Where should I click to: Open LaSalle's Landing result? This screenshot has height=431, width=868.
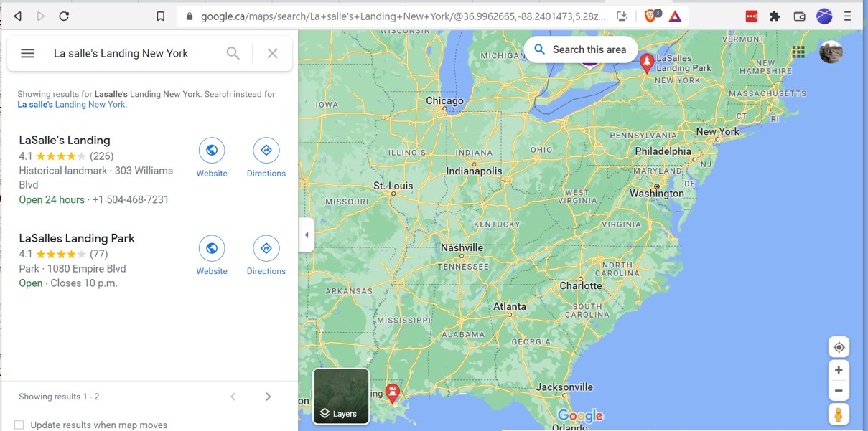pyautogui.click(x=65, y=140)
